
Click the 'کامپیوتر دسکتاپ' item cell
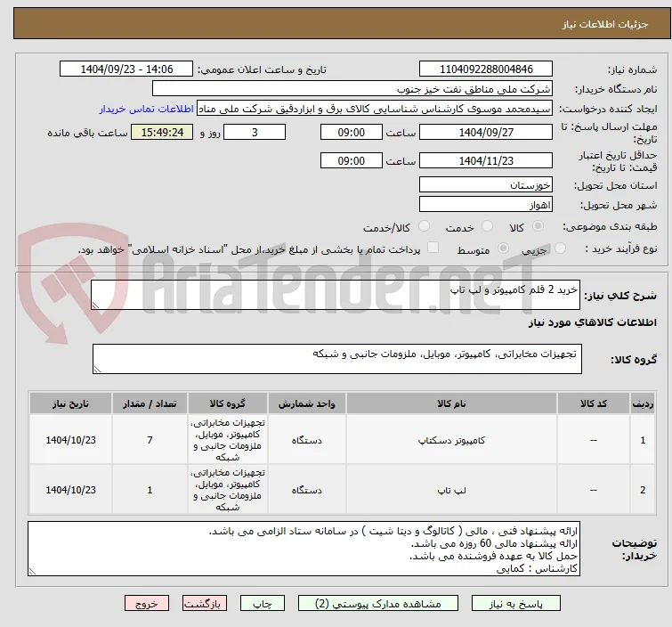[x=451, y=440]
